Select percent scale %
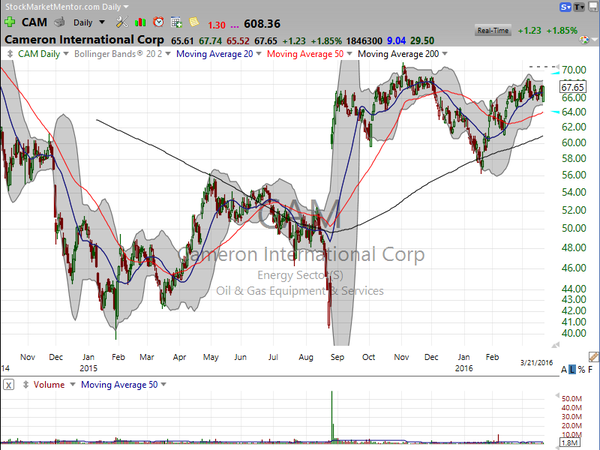This screenshot has width=600, height=450. tap(581, 370)
